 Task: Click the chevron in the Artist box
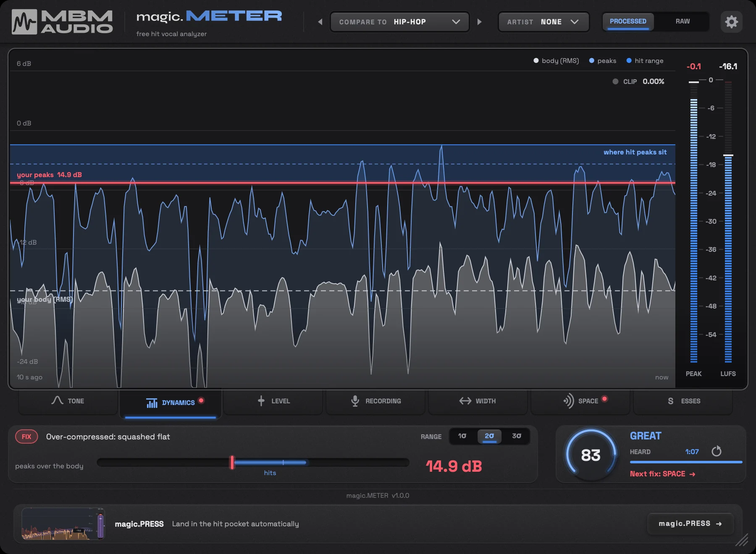tap(575, 22)
